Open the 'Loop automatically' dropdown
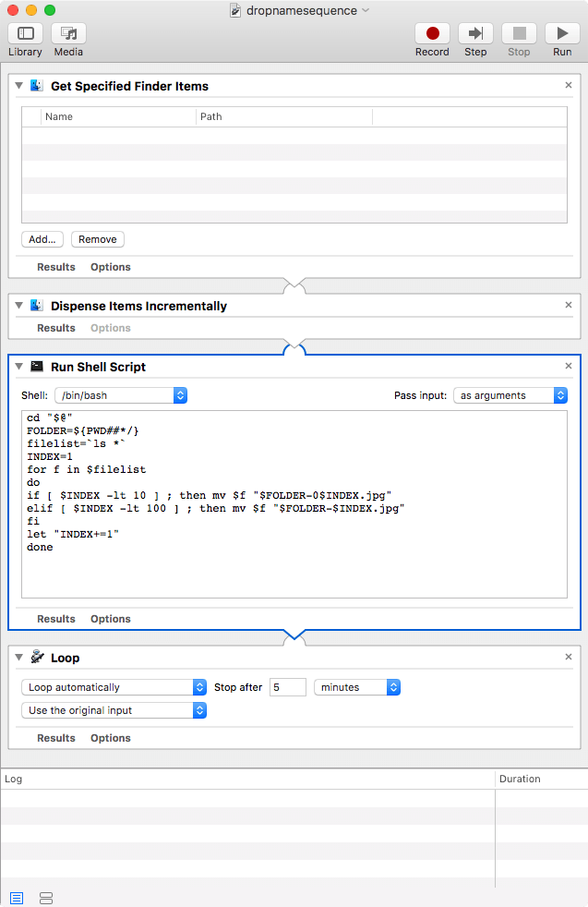 coord(113,687)
